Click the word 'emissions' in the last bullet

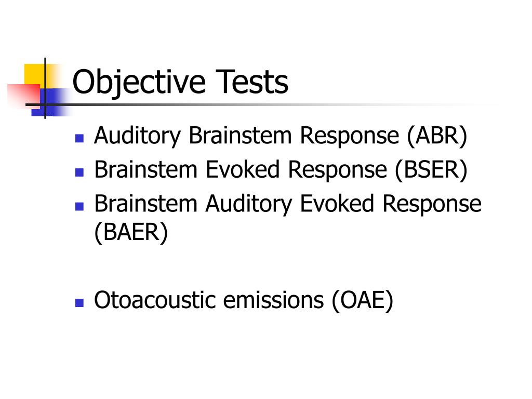(273, 301)
